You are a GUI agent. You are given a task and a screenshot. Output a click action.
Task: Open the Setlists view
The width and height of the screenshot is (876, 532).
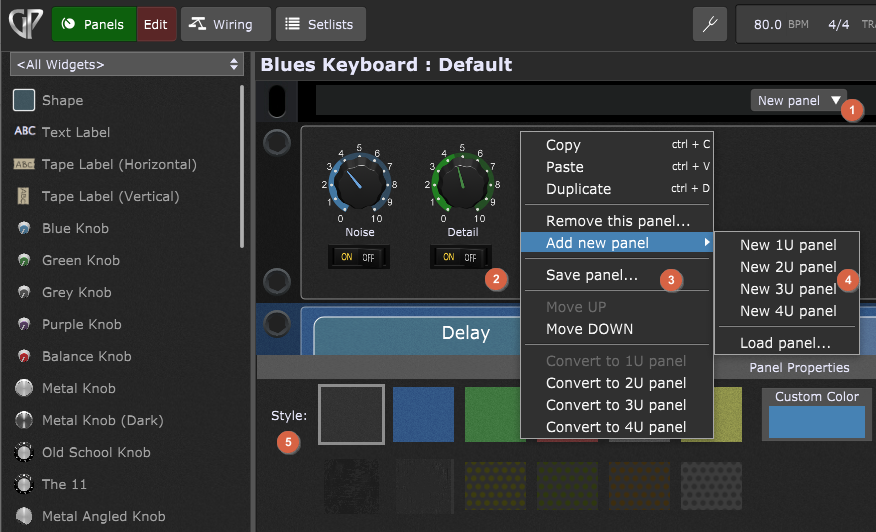click(320, 24)
